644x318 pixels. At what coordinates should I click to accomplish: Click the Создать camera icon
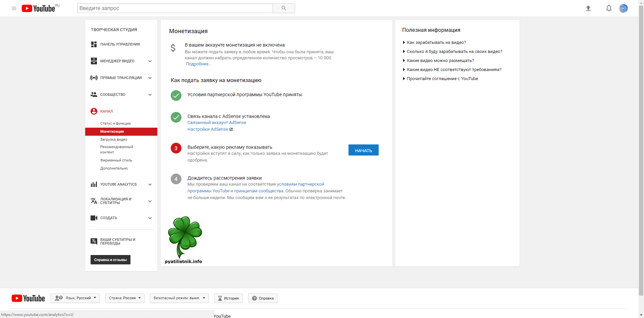click(94, 218)
